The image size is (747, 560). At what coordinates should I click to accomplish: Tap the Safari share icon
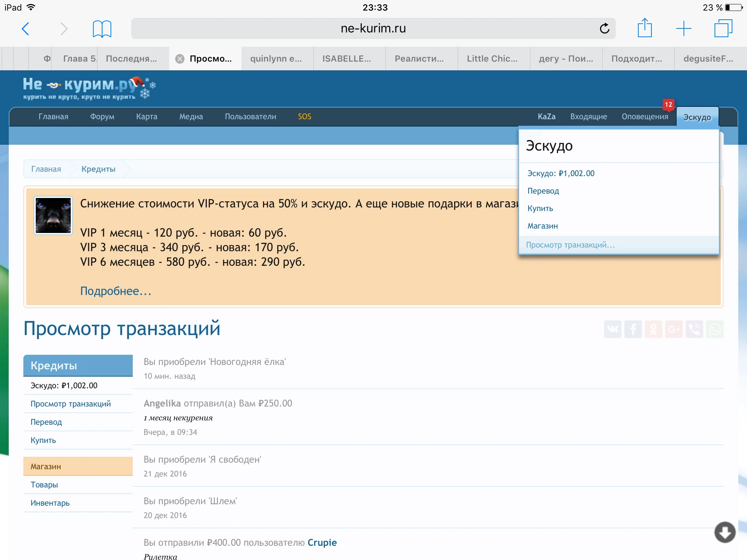(645, 28)
